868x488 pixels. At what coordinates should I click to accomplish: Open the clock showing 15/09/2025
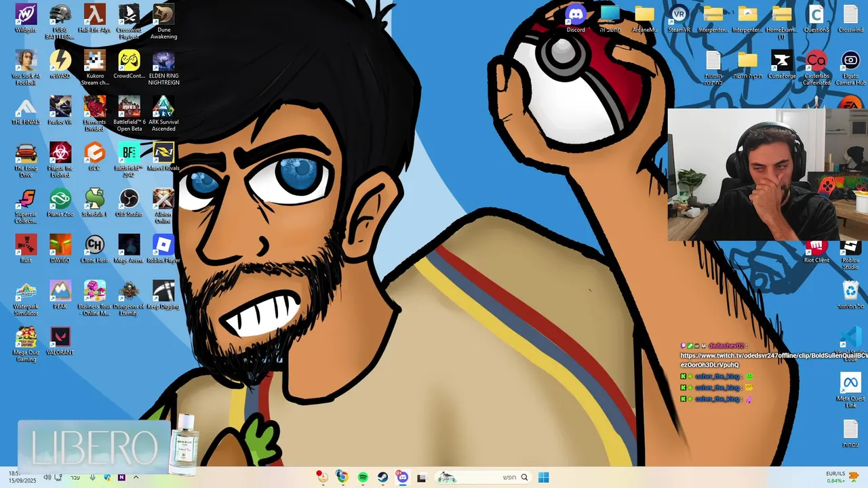coord(22,477)
